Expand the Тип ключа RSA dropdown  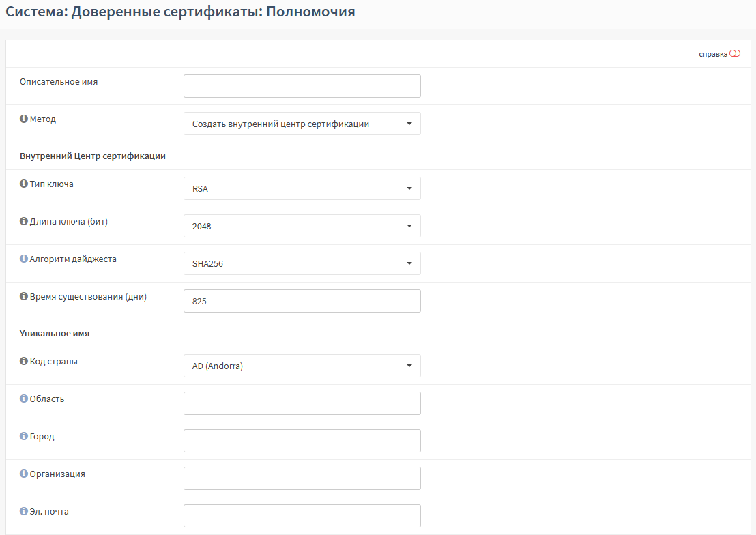[x=302, y=188]
